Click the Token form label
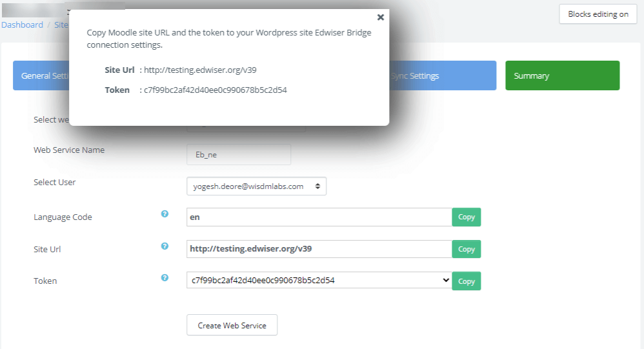The width and height of the screenshot is (644, 349). click(x=45, y=281)
